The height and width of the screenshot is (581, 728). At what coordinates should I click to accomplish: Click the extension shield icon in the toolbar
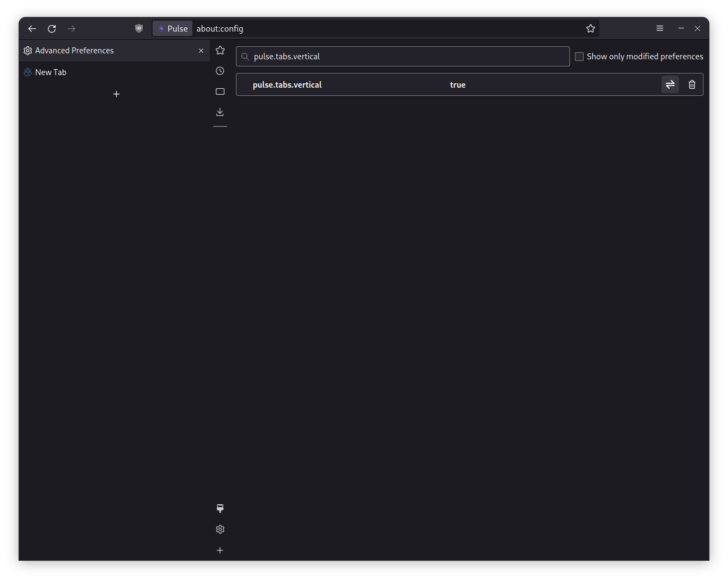pos(138,28)
